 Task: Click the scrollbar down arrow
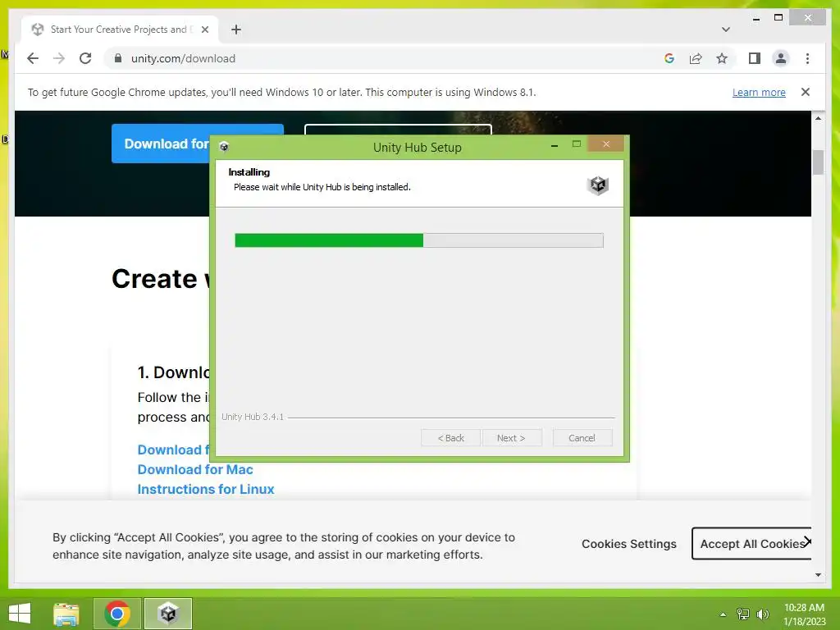818,575
